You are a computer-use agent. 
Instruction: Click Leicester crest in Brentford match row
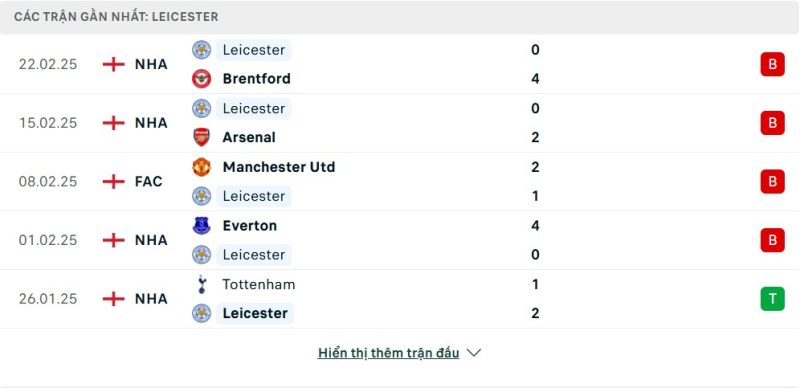coord(202,50)
